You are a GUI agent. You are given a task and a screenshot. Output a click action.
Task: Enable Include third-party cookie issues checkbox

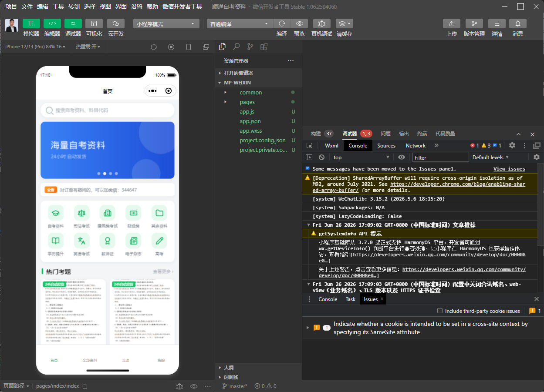click(440, 311)
